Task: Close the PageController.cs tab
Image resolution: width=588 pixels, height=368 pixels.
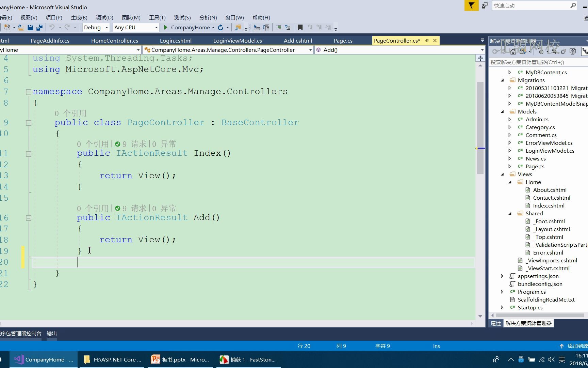Action: click(x=435, y=41)
